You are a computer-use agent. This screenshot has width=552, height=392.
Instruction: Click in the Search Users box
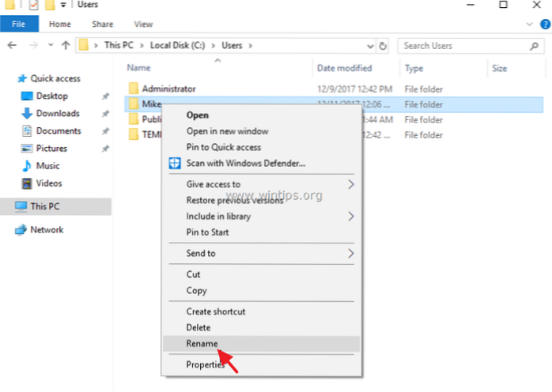click(x=467, y=46)
